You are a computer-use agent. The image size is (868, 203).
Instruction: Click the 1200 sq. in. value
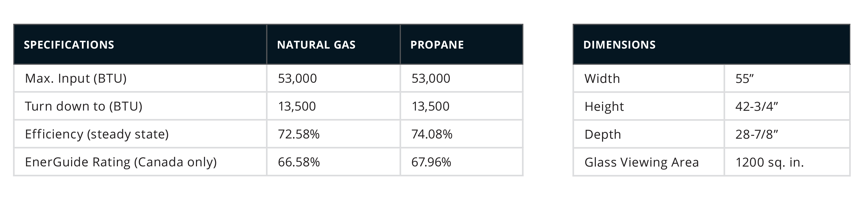tap(770, 163)
